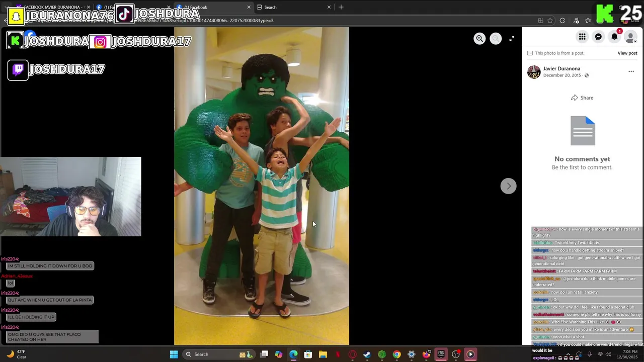Open Opera browser on the taskbar
This screenshot has height=362, width=644.
tap(352, 354)
